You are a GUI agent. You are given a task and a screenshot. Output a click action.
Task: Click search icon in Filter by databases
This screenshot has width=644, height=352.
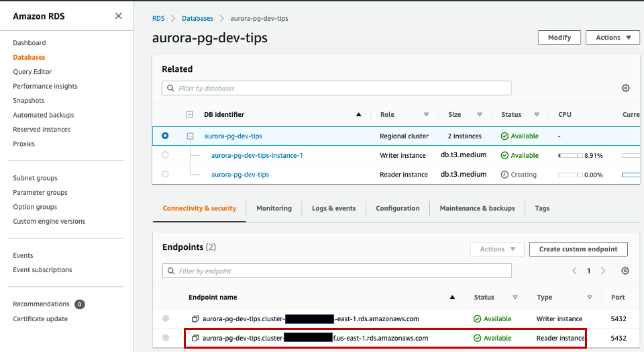pos(170,88)
